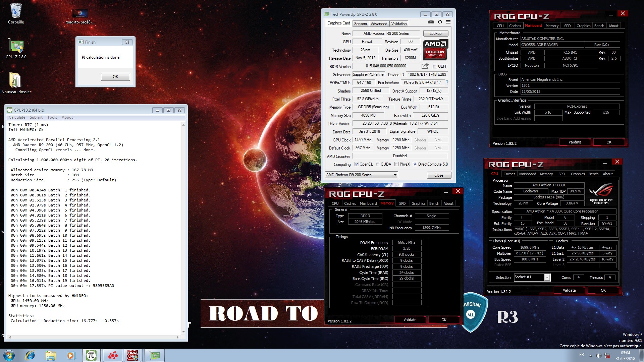Image resolution: width=644 pixels, height=362 pixels.
Task: Click the Lookup button in GPU-Z
Action: [x=435, y=34]
